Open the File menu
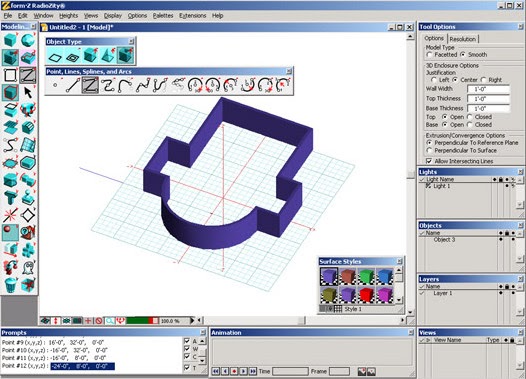The image size is (526, 379). point(7,16)
